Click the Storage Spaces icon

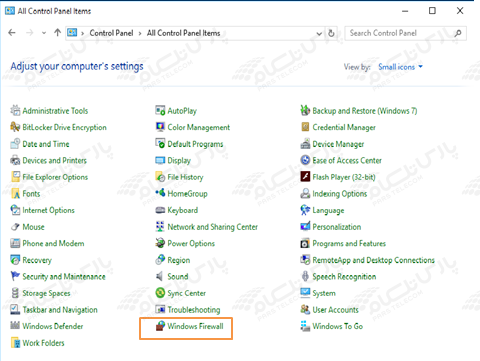tap(15, 293)
